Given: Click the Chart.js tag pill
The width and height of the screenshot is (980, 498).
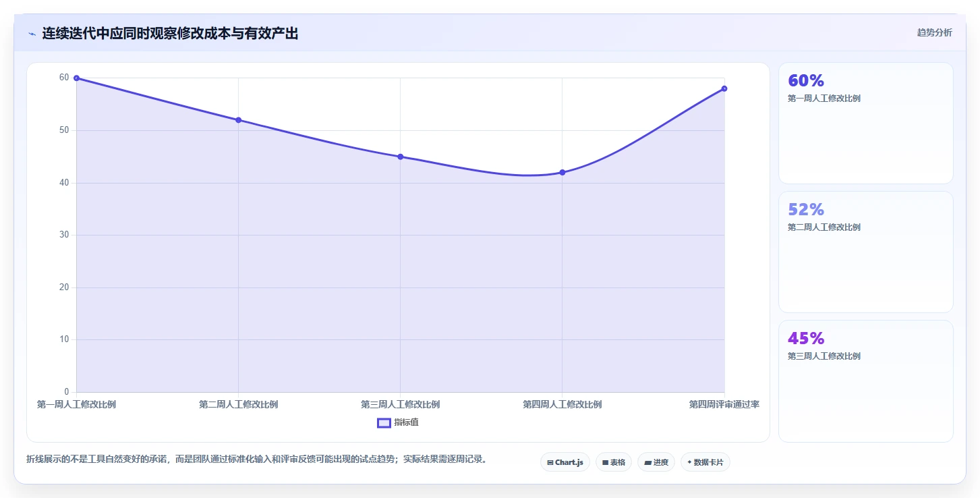Looking at the screenshot, I should click(565, 462).
